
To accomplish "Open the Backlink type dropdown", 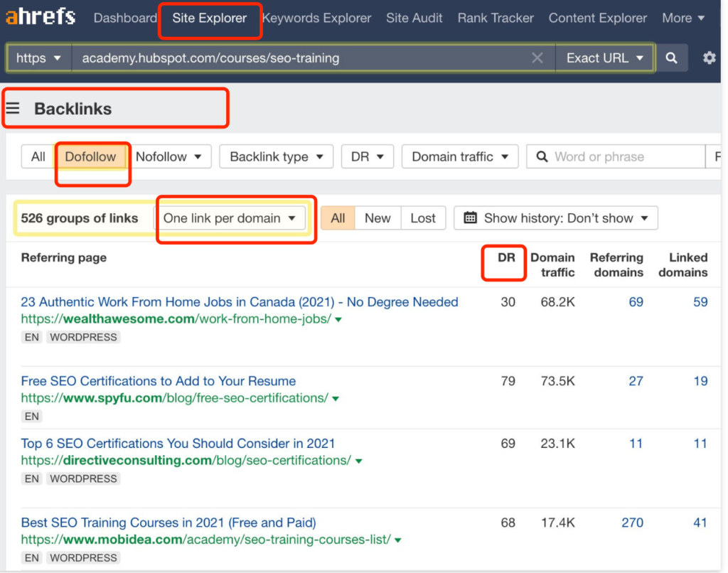I will (x=277, y=156).
